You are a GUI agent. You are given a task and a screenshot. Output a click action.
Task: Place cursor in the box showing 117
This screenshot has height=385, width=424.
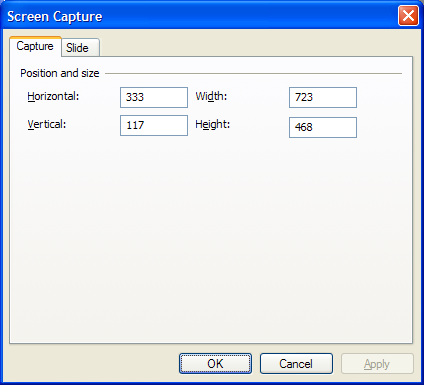[154, 125]
